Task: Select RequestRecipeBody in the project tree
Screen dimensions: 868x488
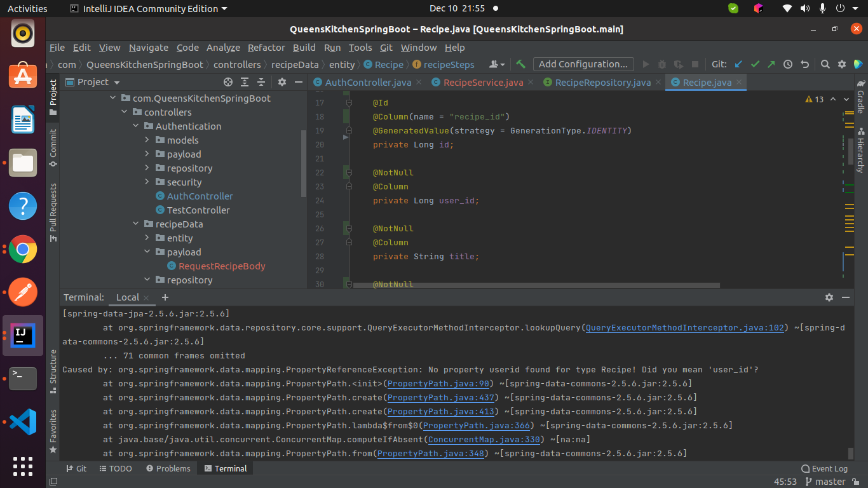Action: tap(222, 266)
